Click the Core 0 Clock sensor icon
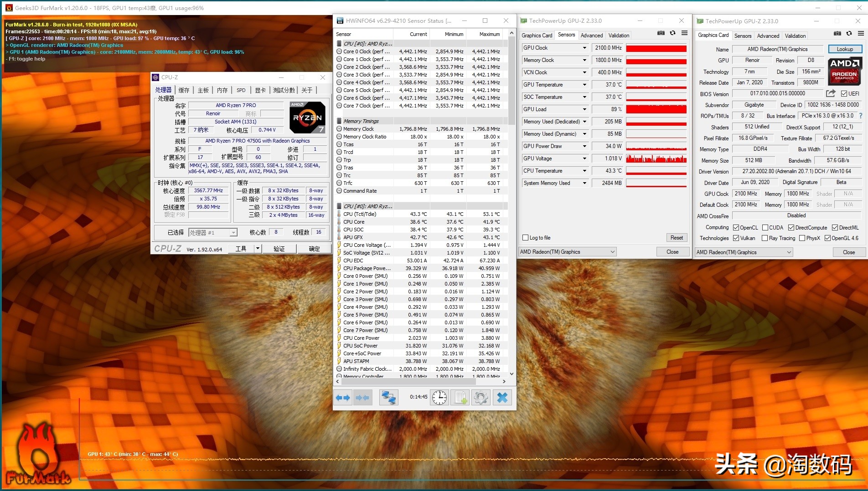The height and width of the screenshot is (491, 868). [339, 51]
